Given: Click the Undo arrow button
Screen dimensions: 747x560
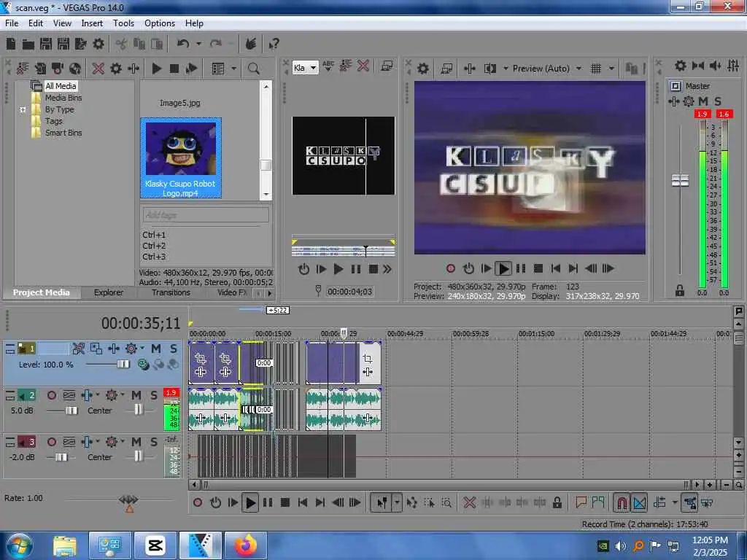Looking at the screenshot, I should click(x=183, y=44).
